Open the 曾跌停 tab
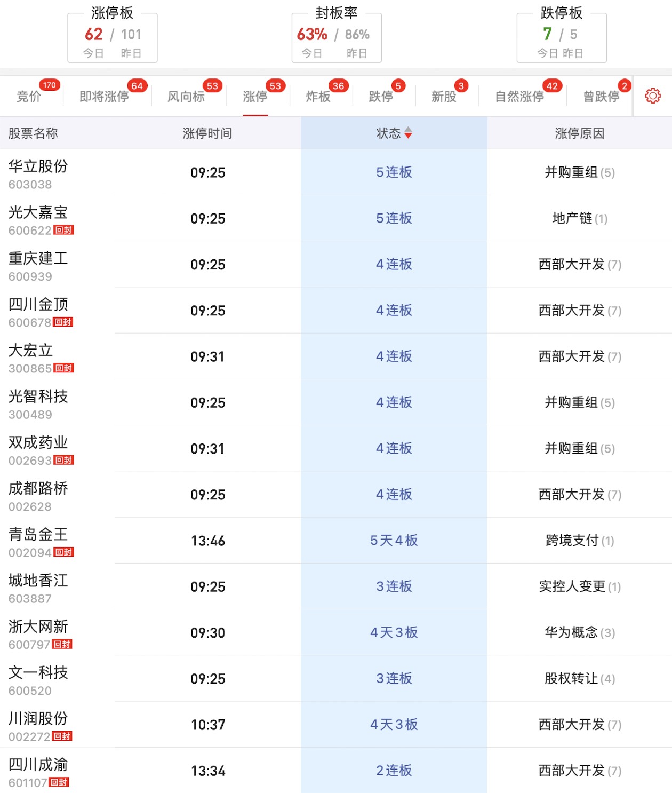672x793 pixels. click(x=601, y=97)
